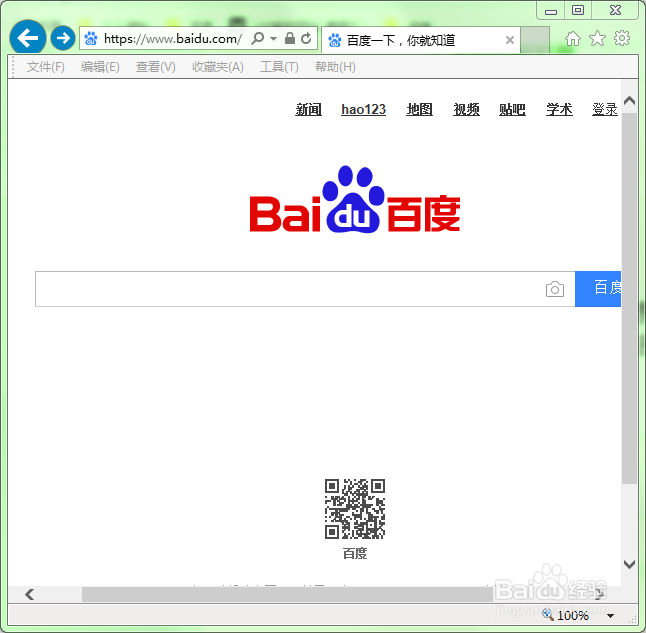Minimize the browser window
Screen dimensions: 646x633
[551, 11]
